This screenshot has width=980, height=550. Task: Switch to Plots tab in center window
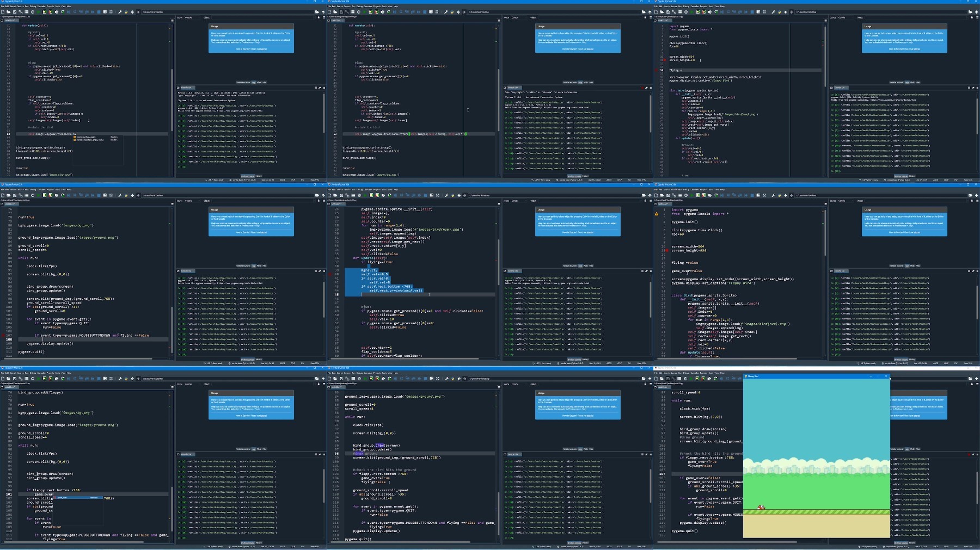click(x=586, y=265)
